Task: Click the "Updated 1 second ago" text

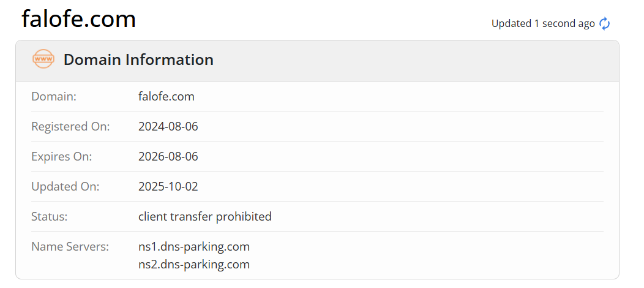Action: click(x=543, y=24)
